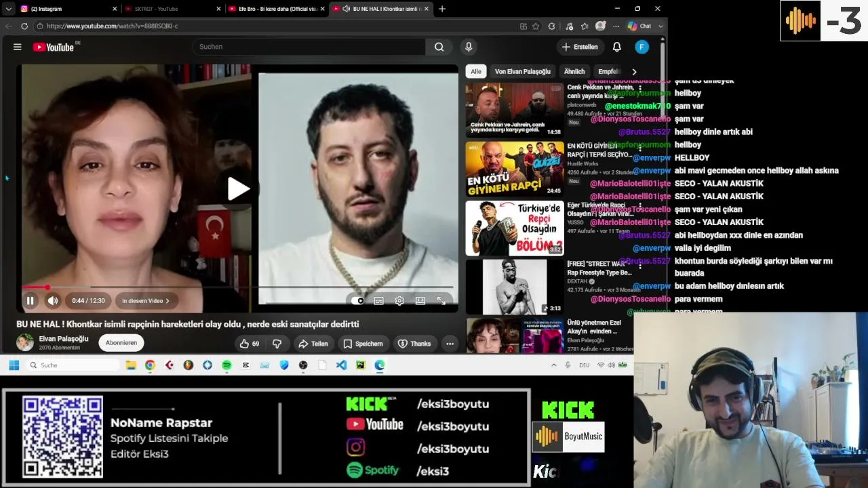Save the video with 'Speichern'
868x488 pixels.
click(x=363, y=344)
